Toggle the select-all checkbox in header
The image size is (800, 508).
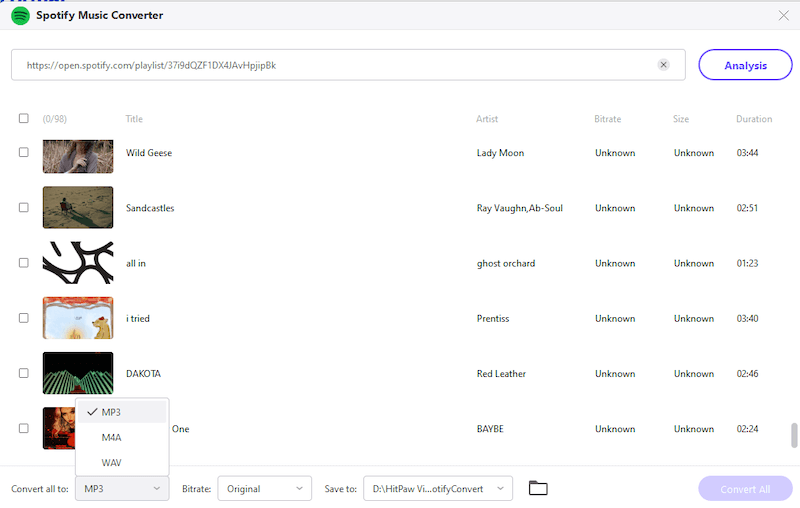[x=24, y=119]
